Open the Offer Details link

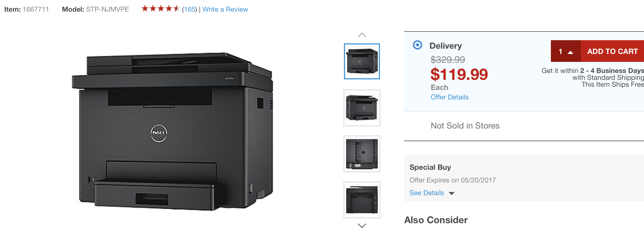(450, 97)
